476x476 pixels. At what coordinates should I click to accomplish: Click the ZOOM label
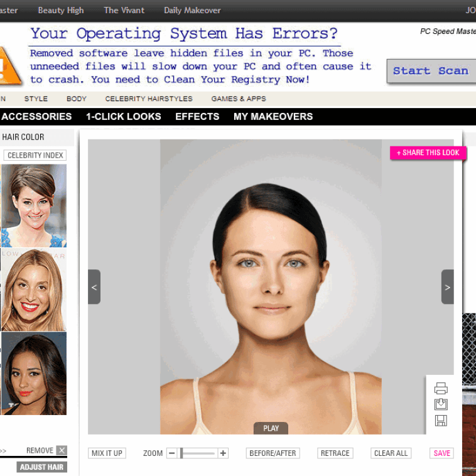click(x=153, y=453)
